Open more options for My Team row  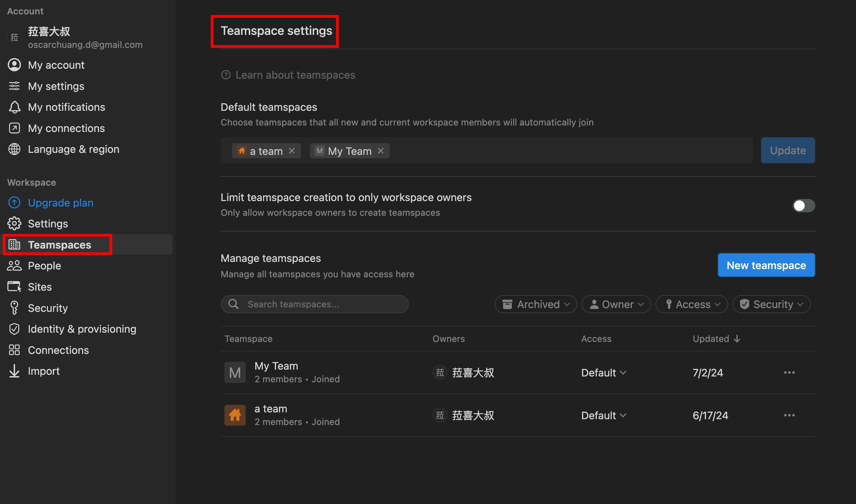[x=789, y=372]
